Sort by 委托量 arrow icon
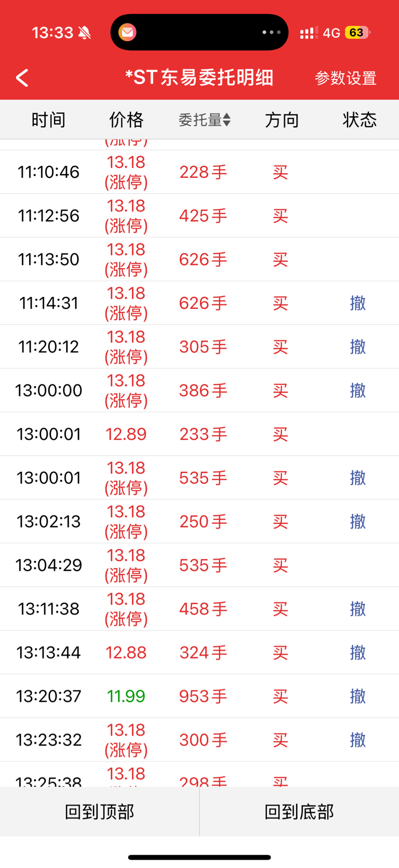Image resolution: width=399 pixels, height=868 pixels. 227,120
